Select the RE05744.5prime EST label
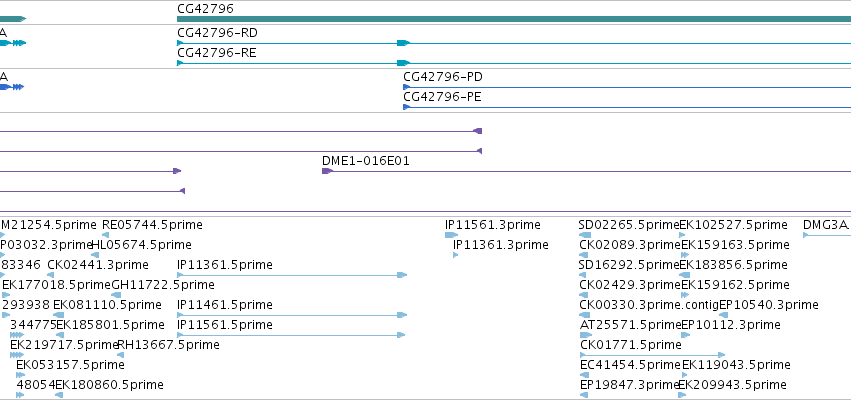The height and width of the screenshot is (400, 851). [152, 225]
